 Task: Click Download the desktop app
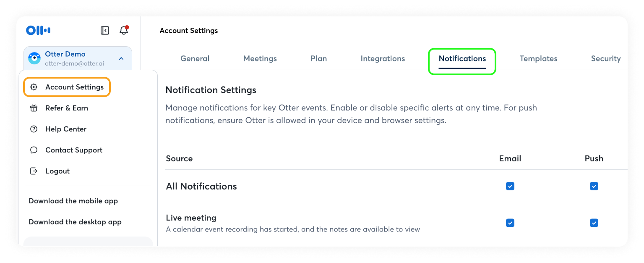point(75,222)
